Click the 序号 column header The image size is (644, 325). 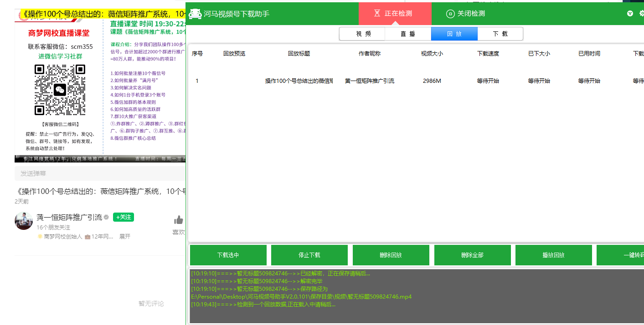[x=197, y=54]
